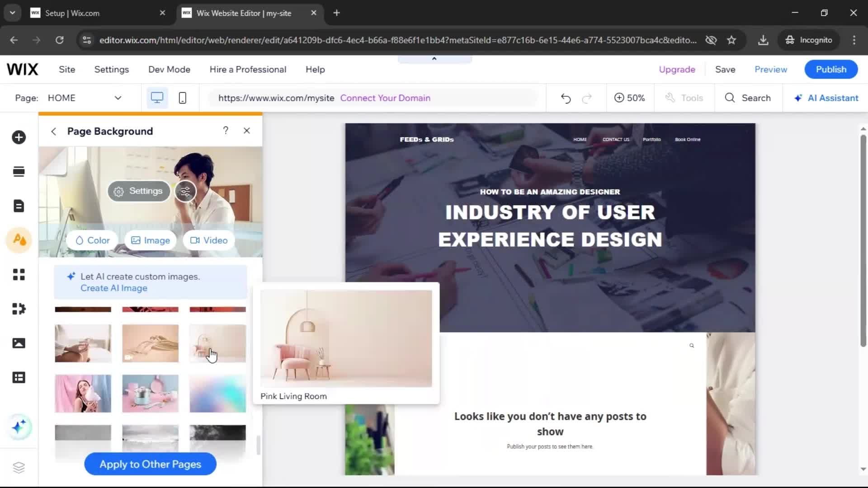Click CONTACT US in site navigation
Image resolution: width=868 pixels, height=488 pixels.
tap(616, 140)
